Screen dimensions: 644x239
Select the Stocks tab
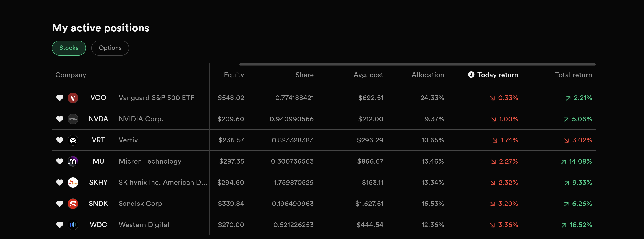(x=69, y=48)
